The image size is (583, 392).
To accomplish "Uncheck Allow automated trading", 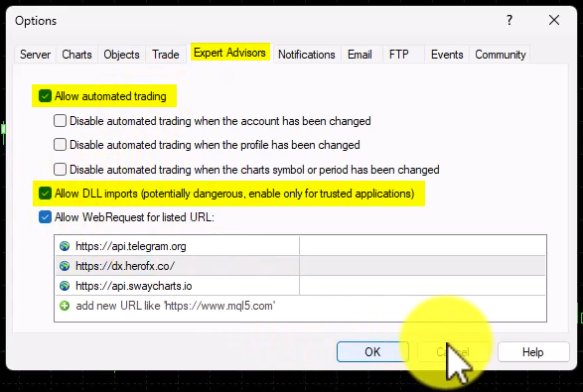I will coord(45,96).
